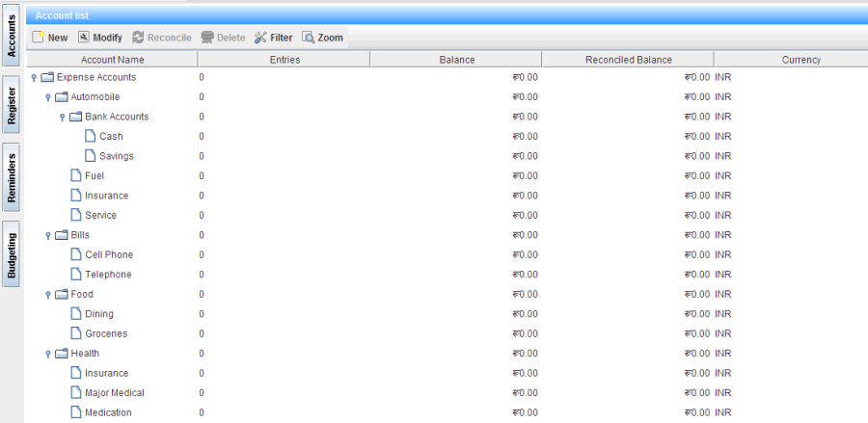Select the Cash account name
The height and width of the screenshot is (423, 868).
111,136
